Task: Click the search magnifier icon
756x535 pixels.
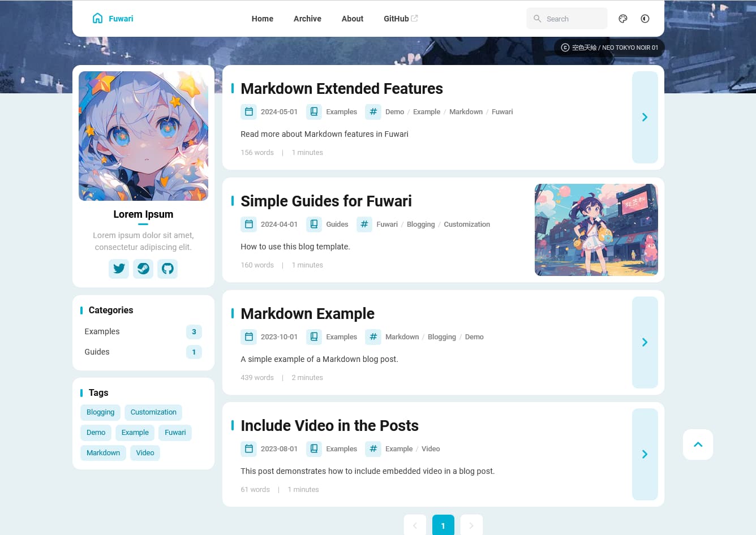Action: [538, 19]
